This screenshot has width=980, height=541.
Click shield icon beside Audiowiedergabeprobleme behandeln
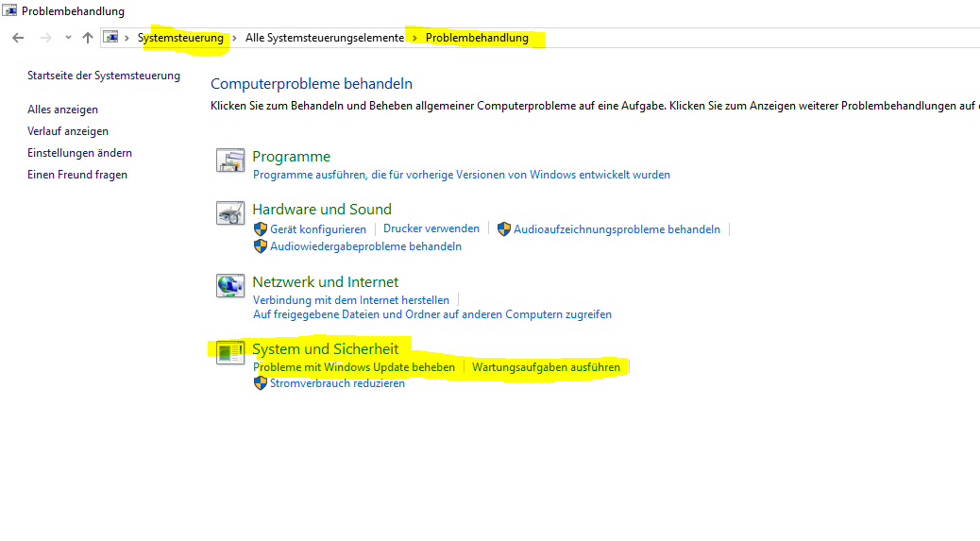click(x=261, y=246)
